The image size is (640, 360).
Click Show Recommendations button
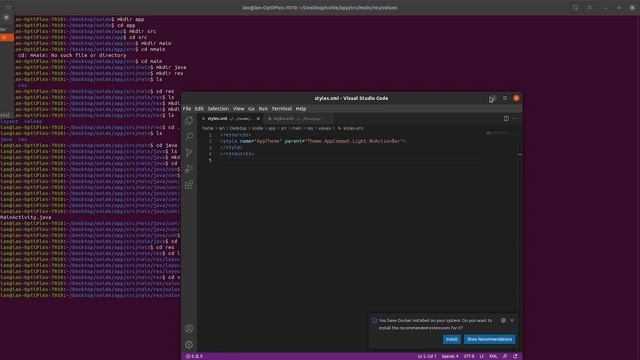[489, 339]
